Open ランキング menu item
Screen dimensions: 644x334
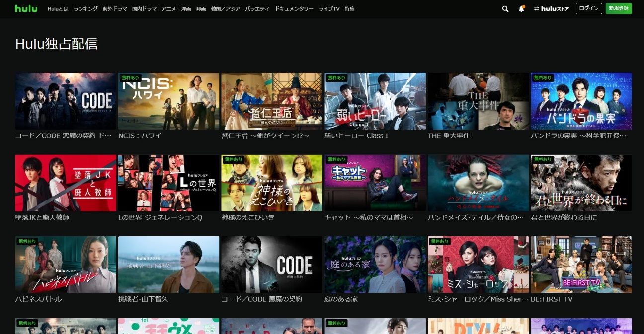pyautogui.click(x=85, y=9)
